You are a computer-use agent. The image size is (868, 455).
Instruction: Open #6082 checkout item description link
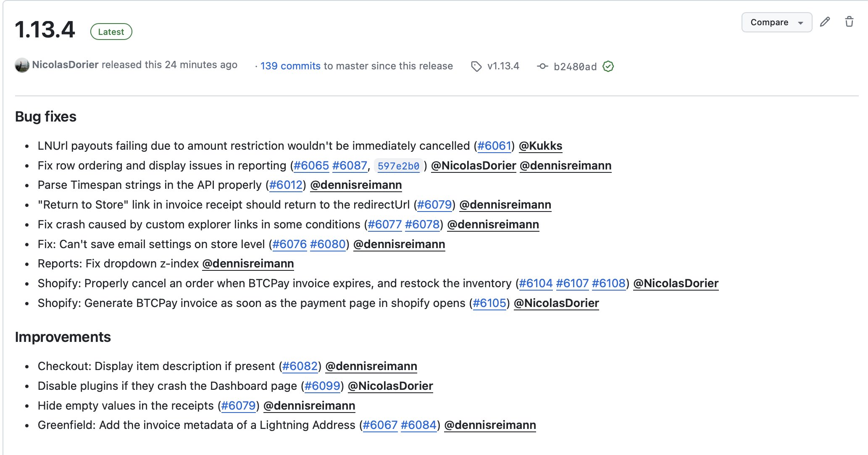[x=300, y=366]
